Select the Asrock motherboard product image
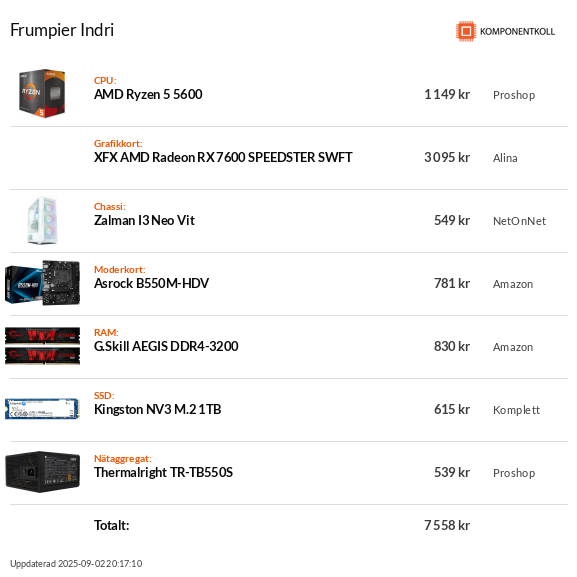 pos(42,283)
